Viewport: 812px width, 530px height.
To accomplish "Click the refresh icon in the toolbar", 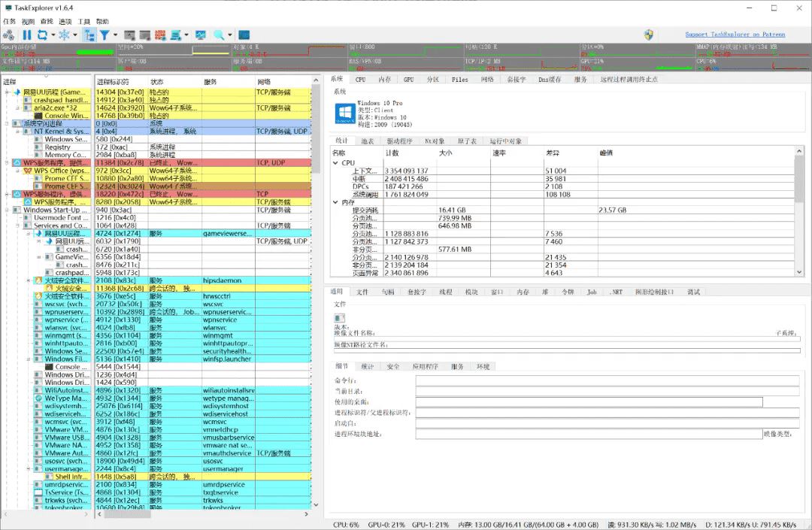I will pyautogui.click(x=41, y=35).
